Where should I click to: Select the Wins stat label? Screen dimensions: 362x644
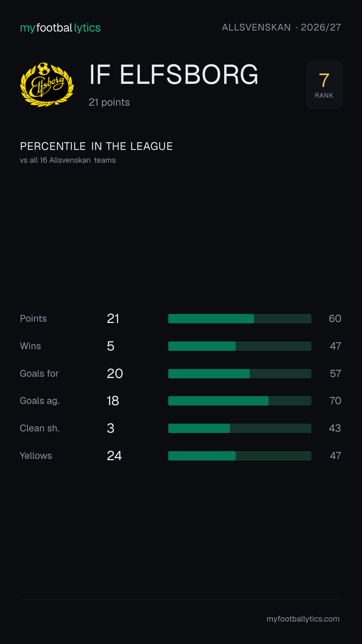tap(31, 346)
